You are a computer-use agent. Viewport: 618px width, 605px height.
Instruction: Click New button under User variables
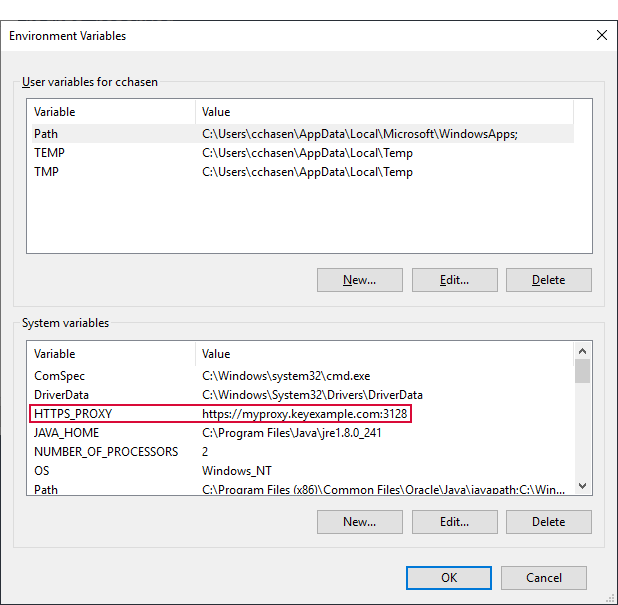pos(359,280)
